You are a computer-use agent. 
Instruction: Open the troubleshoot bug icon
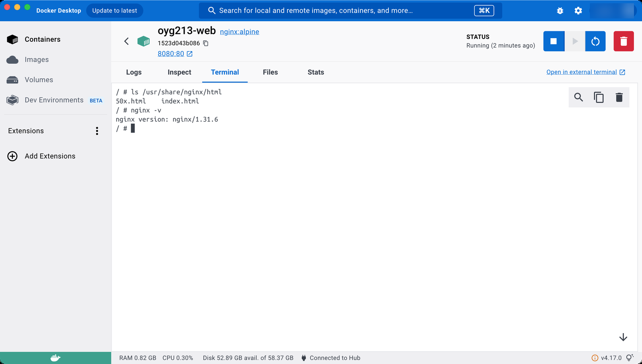(560, 11)
